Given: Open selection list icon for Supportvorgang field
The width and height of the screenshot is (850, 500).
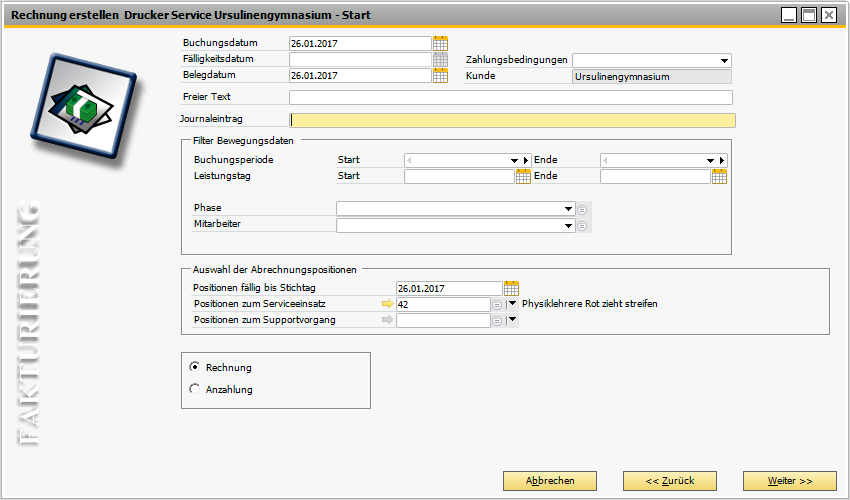Looking at the screenshot, I should [x=497, y=320].
